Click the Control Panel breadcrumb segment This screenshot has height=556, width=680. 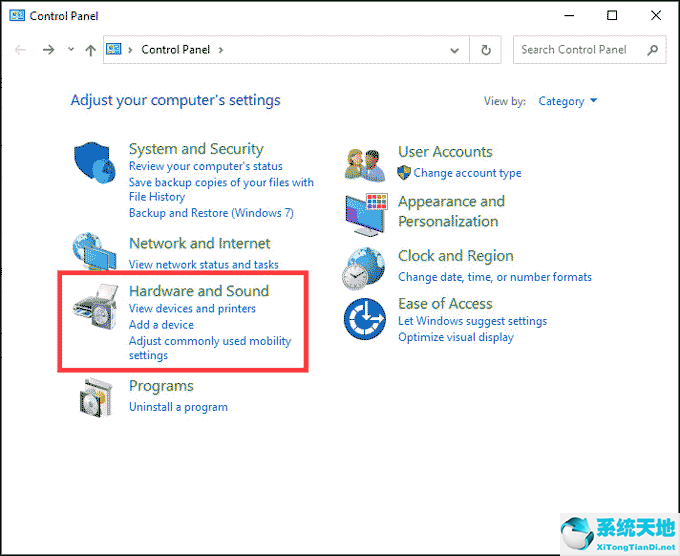click(x=176, y=49)
